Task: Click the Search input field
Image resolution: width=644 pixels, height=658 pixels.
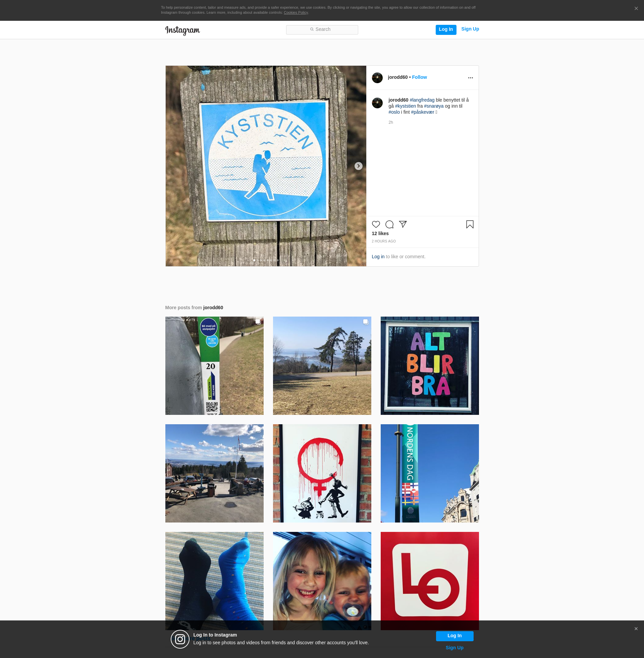Action: coord(322,30)
